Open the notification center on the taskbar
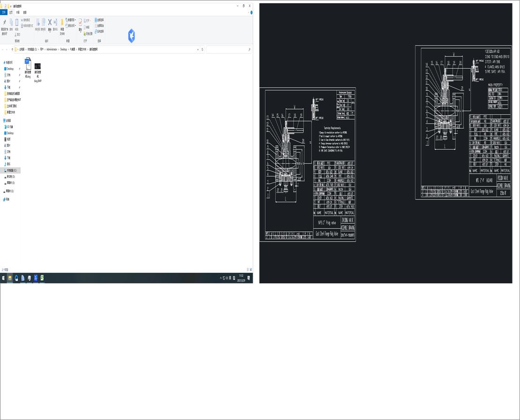The width and height of the screenshot is (520, 420). pos(249,278)
